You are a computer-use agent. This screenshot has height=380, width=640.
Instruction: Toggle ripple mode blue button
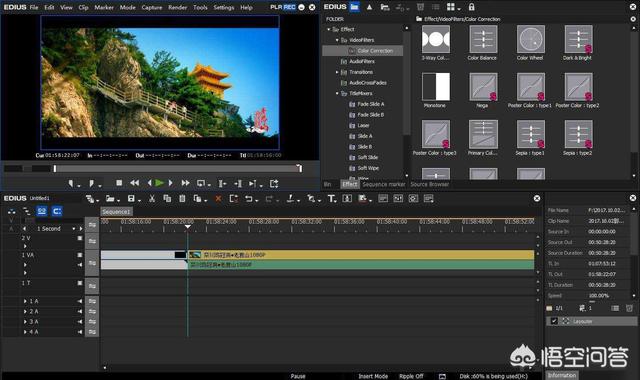[x=57, y=211]
